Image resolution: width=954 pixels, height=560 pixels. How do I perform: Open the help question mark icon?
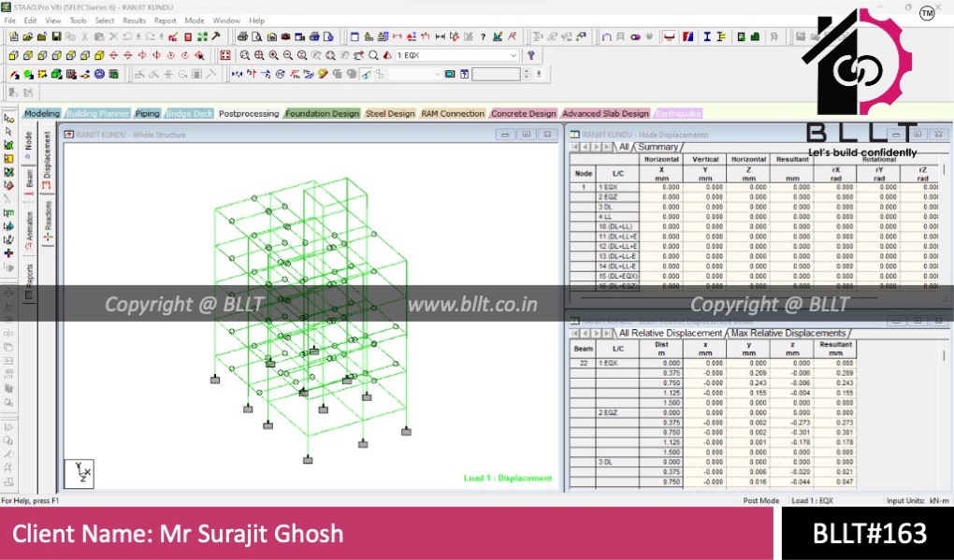pos(484,36)
